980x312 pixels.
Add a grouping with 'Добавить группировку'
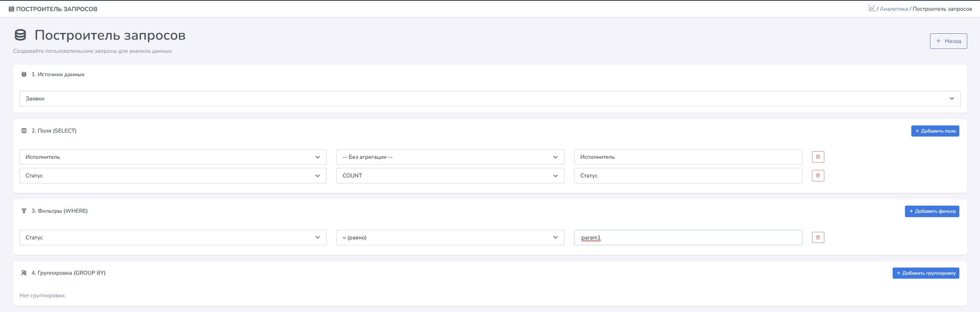coord(926,273)
